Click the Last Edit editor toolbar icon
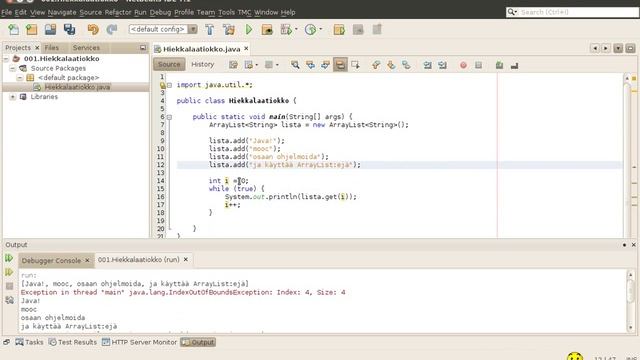 [233, 65]
